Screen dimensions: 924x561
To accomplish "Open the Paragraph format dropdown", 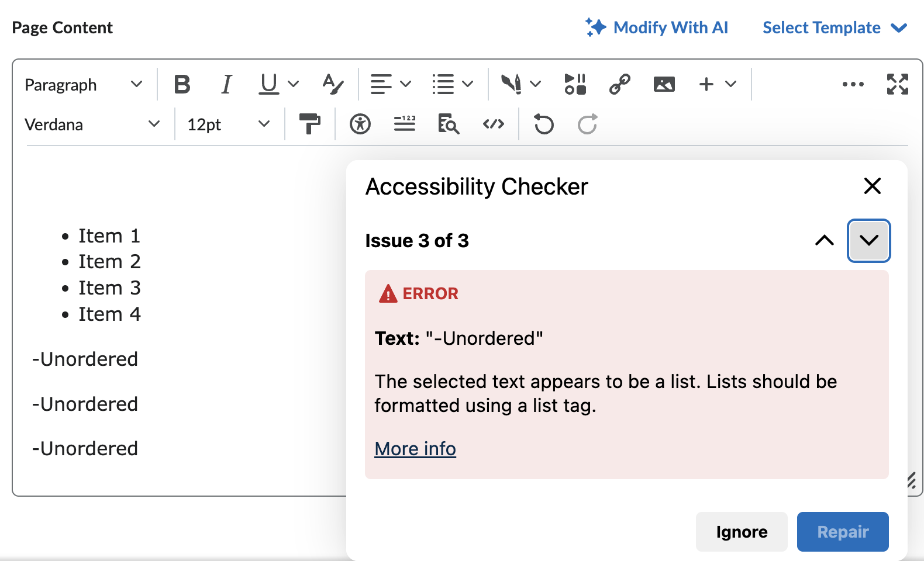I will (x=84, y=85).
